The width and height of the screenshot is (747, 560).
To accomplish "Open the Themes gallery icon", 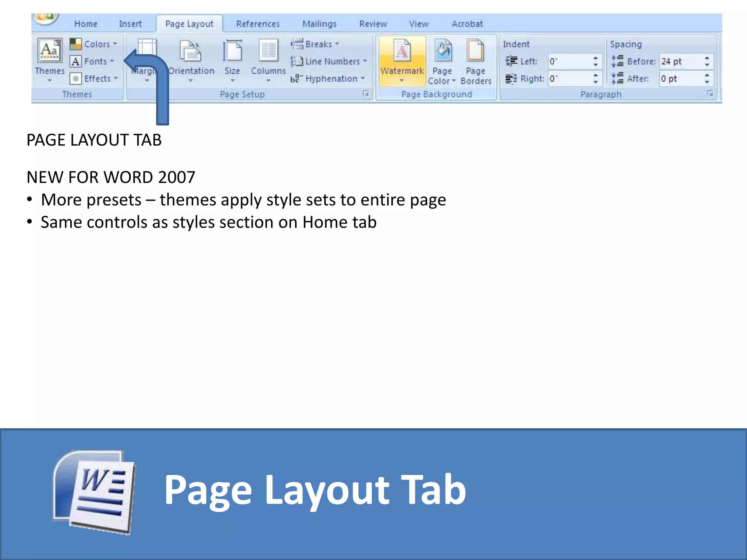I will pyautogui.click(x=50, y=51).
